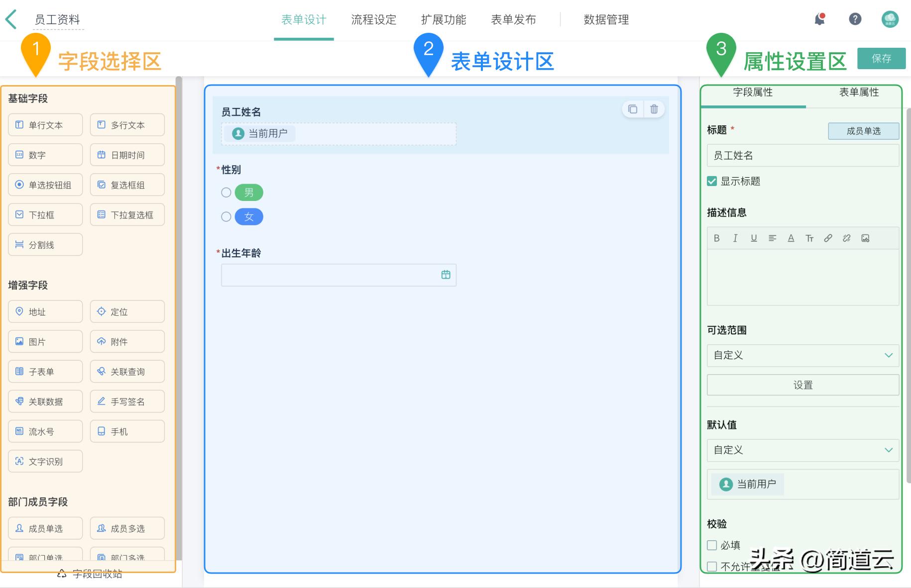Insert a hyperlink in the description toolbar

point(828,238)
